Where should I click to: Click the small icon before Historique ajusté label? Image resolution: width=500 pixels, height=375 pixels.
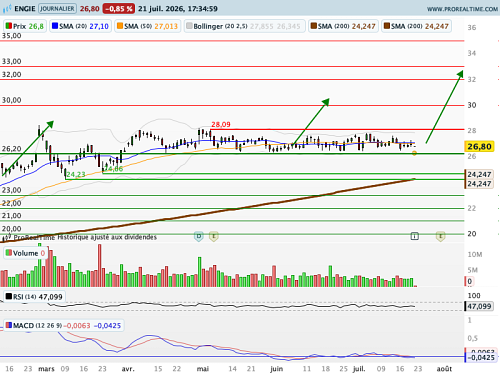(7, 238)
